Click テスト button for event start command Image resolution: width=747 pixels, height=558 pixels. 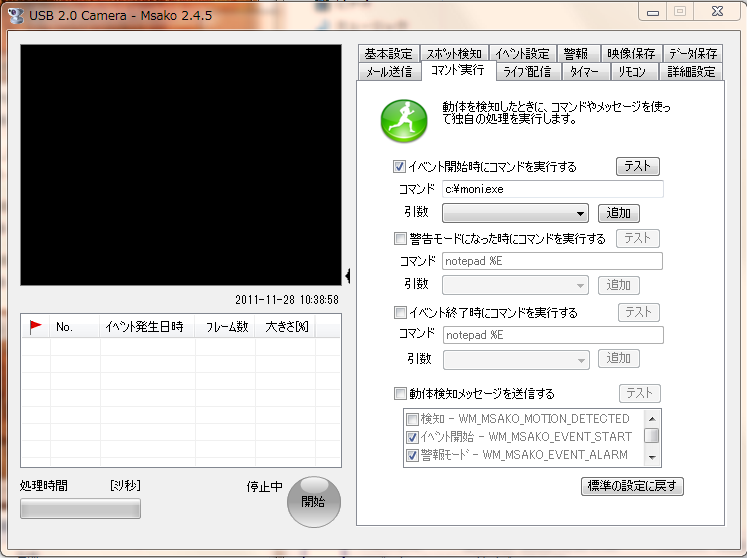[x=637, y=166]
